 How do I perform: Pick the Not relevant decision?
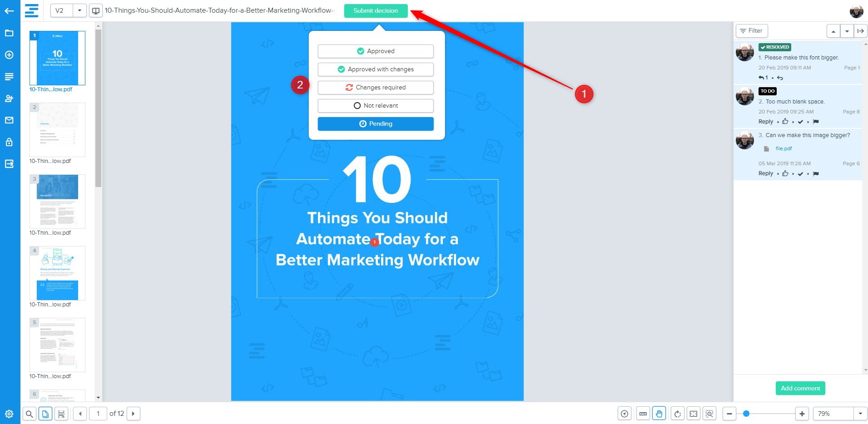tap(375, 106)
